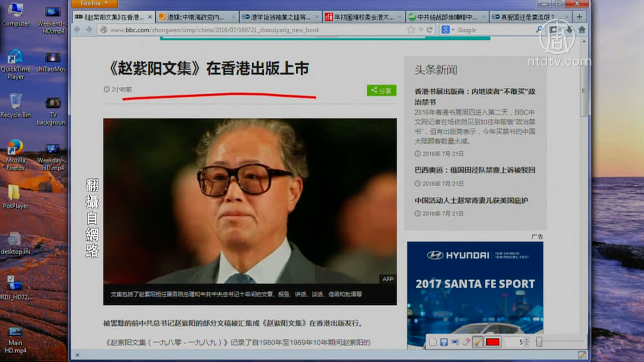This screenshot has width=644, height=362.
Task: Select the pink eraser tool
Action: pyautogui.click(x=466, y=342)
